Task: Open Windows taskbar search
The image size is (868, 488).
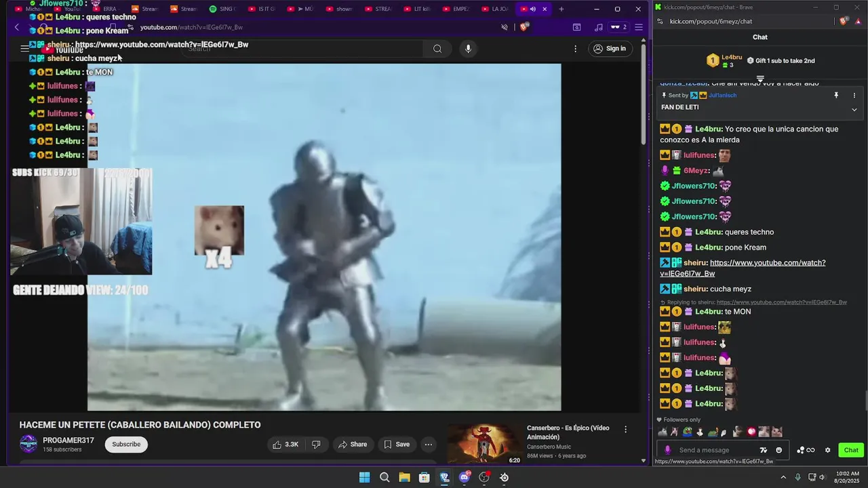Action: (x=384, y=477)
